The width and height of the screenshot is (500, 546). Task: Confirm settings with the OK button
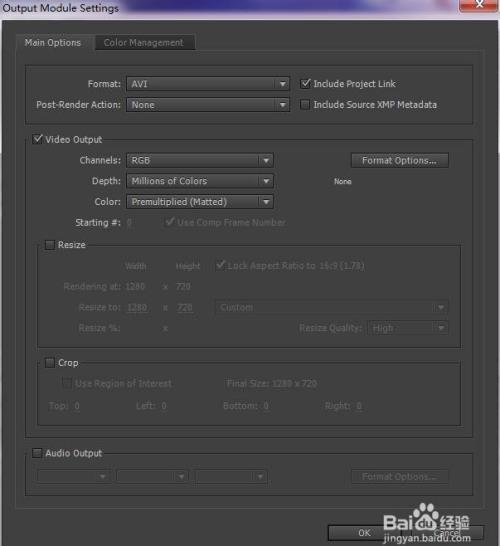[x=364, y=533]
